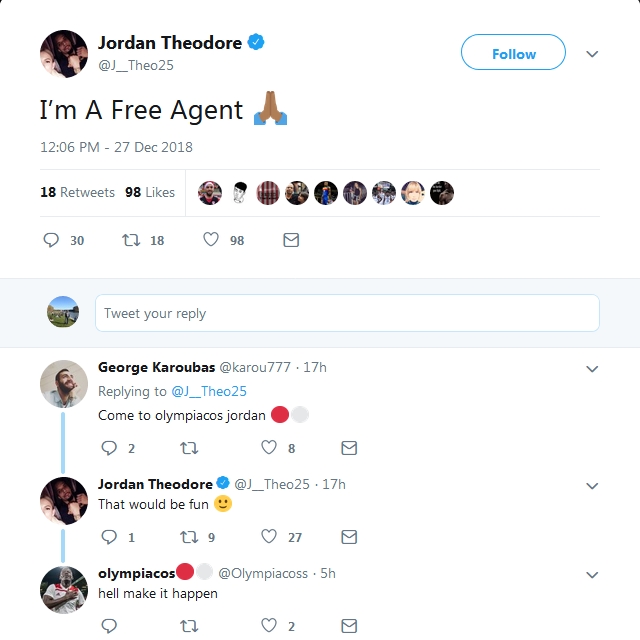Like the olympiacos 'hell make it happen' reply
This screenshot has width=640, height=640.
pos(269,625)
